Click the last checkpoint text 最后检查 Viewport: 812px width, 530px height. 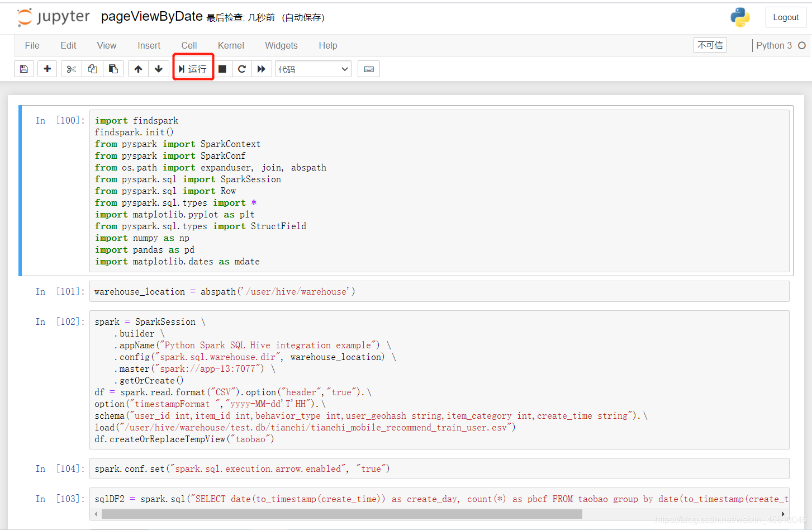pos(240,18)
